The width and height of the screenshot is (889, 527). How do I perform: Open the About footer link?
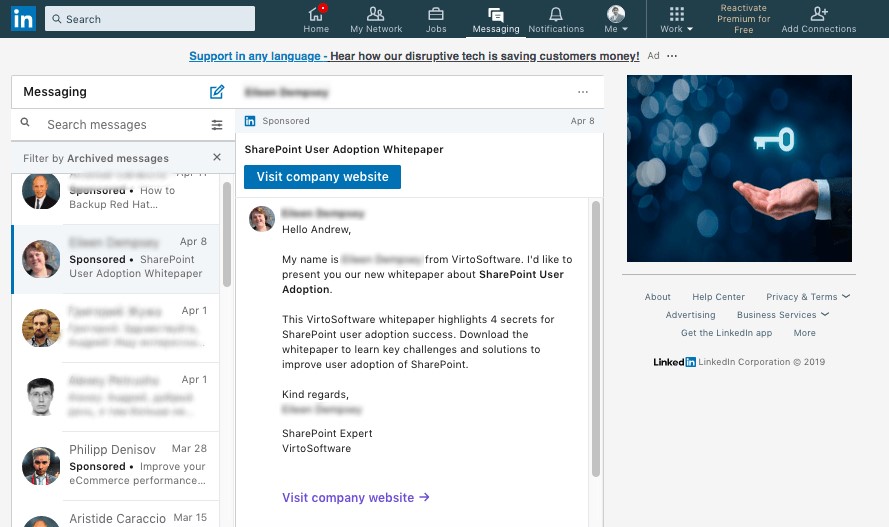(x=657, y=297)
